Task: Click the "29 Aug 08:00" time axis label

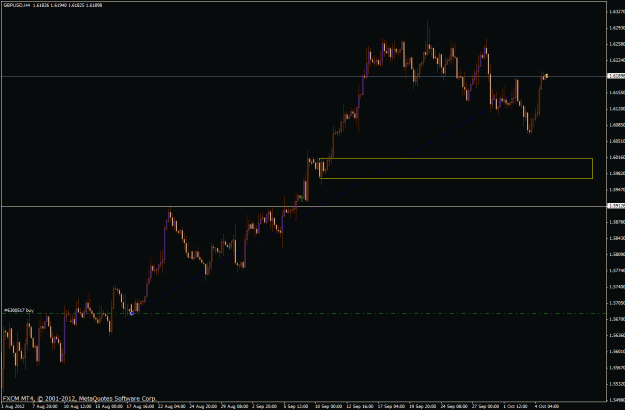Action: [234, 406]
